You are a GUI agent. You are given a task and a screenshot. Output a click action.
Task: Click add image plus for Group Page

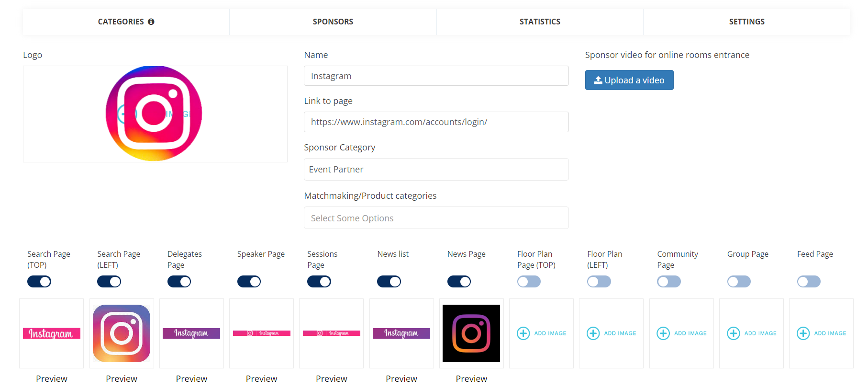pyautogui.click(x=733, y=333)
